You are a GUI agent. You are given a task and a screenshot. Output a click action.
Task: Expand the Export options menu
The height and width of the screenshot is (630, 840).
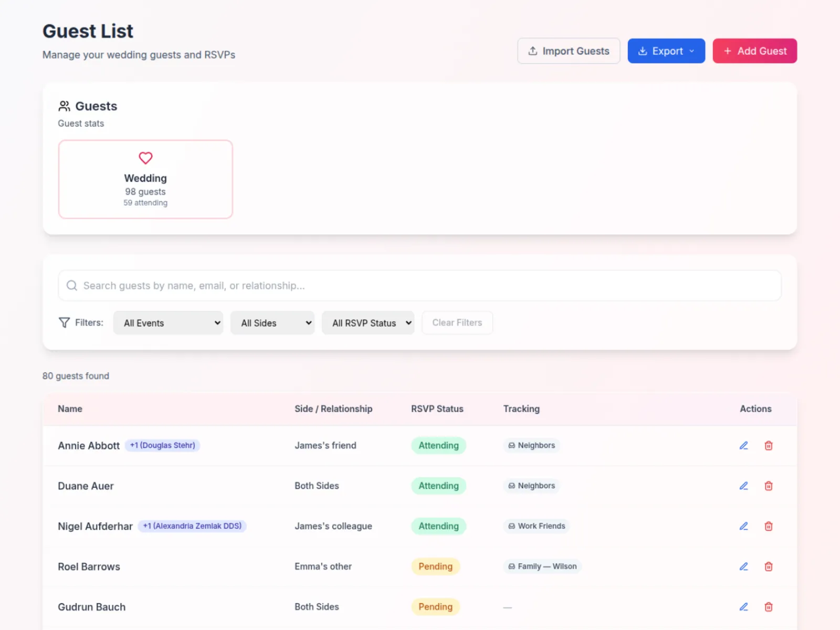(x=666, y=51)
